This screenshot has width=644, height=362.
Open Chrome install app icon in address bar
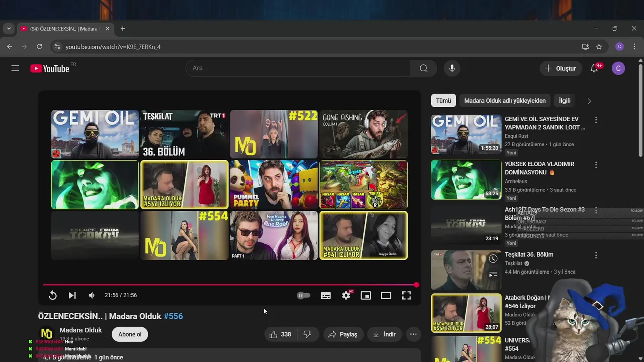click(x=585, y=46)
